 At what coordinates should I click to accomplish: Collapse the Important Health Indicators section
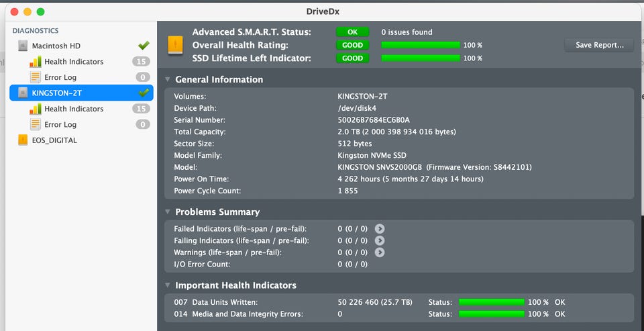tap(168, 285)
